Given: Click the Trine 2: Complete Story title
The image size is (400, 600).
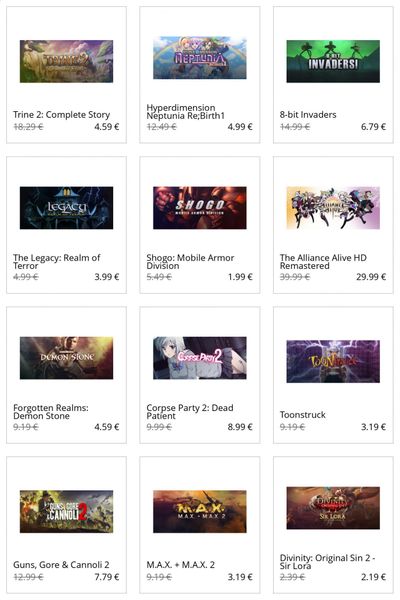Looking at the screenshot, I should [62, 115].
